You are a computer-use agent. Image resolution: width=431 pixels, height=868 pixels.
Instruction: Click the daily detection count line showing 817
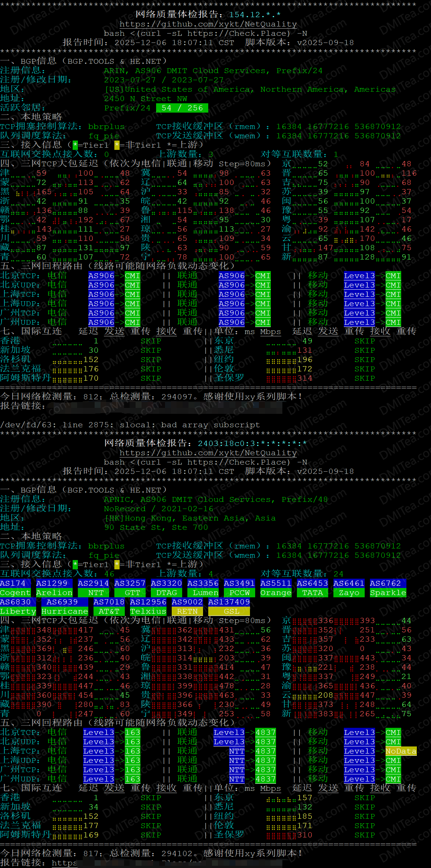coord(151,853)
